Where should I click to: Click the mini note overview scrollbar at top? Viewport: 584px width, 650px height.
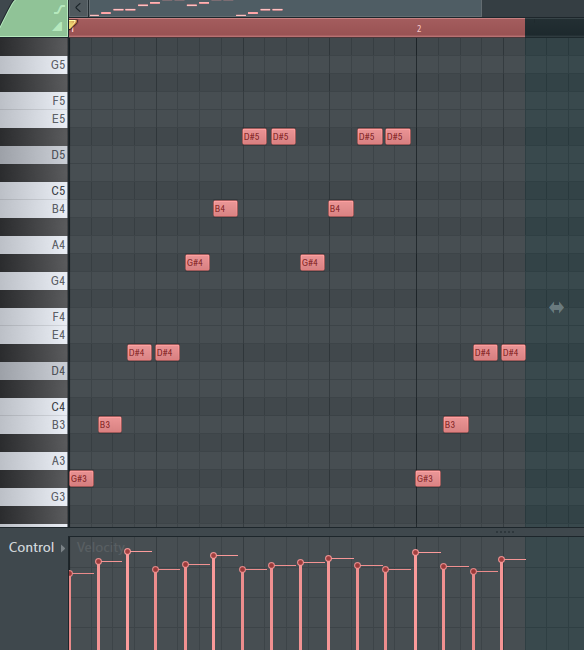(x=286, y=8)
